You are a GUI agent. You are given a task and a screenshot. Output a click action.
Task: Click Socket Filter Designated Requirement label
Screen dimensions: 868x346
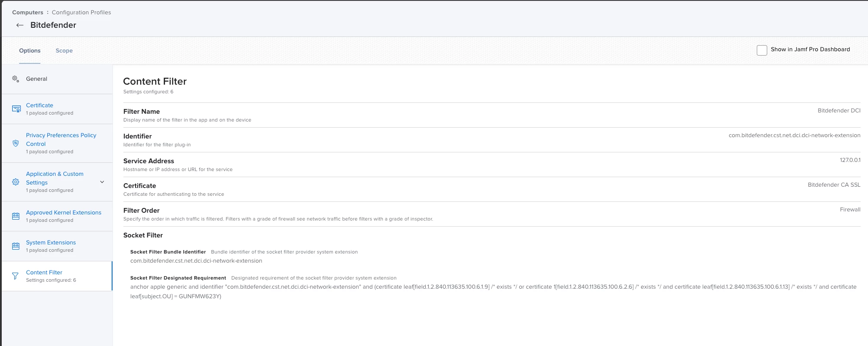[178, 278]
